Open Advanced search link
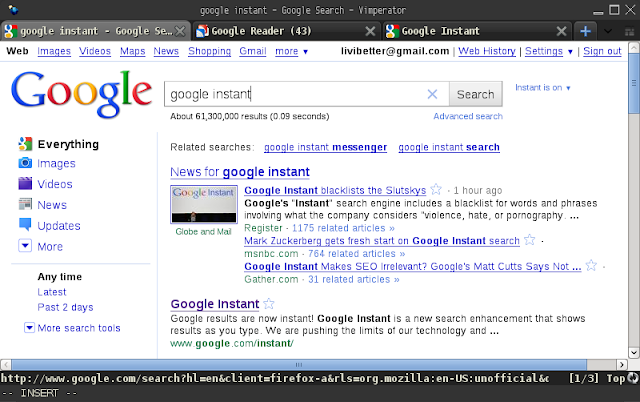 point(468,116)
